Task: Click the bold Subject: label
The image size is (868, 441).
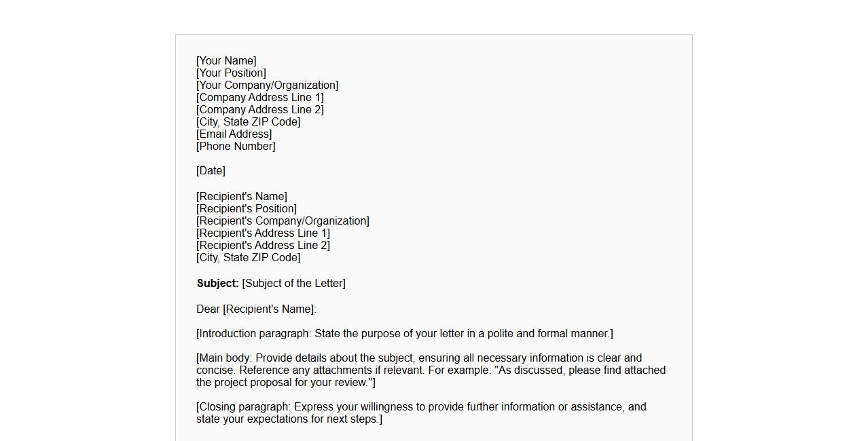Action: tap(217, 284)
